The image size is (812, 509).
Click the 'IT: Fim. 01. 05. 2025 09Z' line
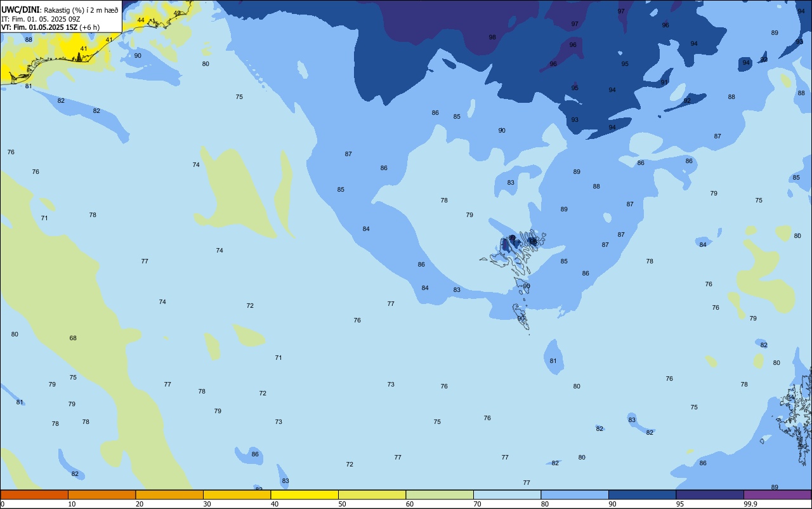[x=41, y=18]
